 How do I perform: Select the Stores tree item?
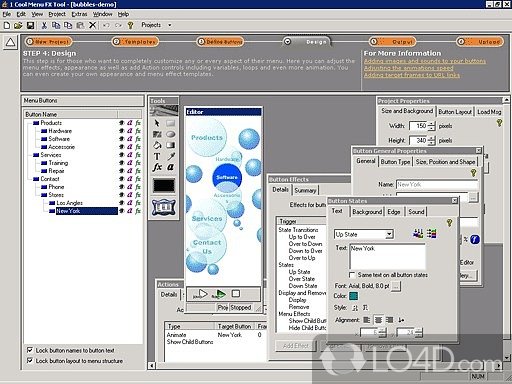coord(56,195)
